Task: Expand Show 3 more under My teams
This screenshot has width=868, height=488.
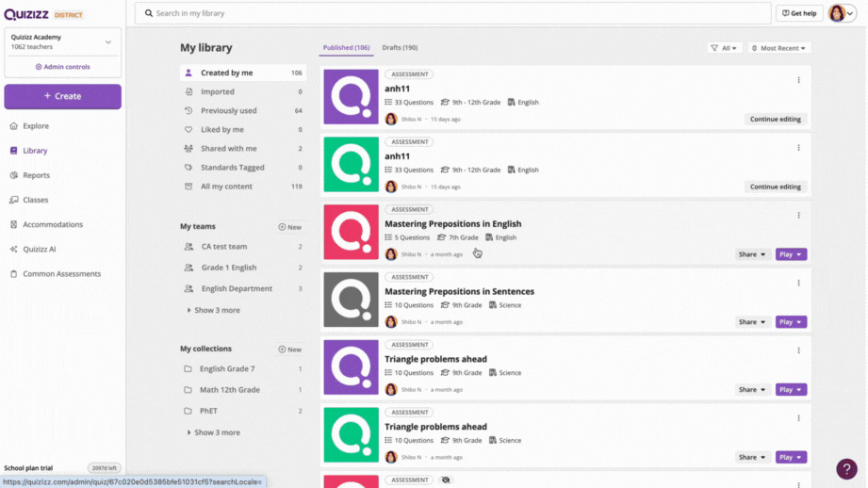Action: 214,310
